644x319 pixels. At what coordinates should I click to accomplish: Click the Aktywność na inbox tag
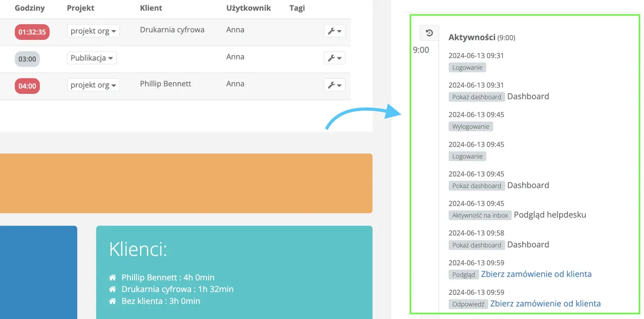click(480, 215)
